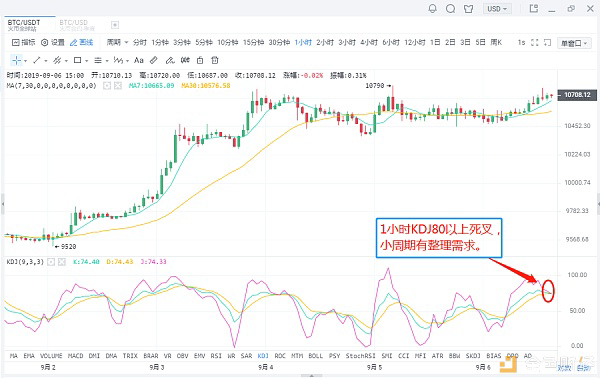Close the MA indicator overlay
Image resolution: width=600 pixels, height=378 pixels.
pyautogui.click(x=118, y=86)
